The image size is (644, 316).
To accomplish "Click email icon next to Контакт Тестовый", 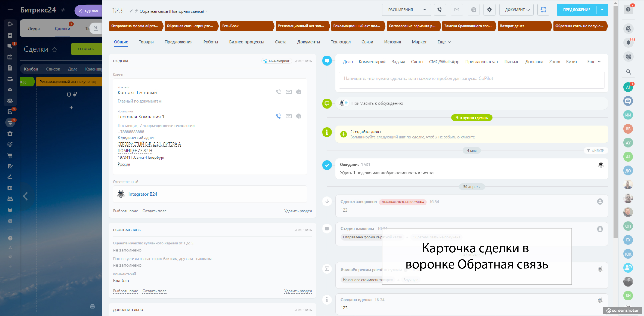I will point(288,92).
